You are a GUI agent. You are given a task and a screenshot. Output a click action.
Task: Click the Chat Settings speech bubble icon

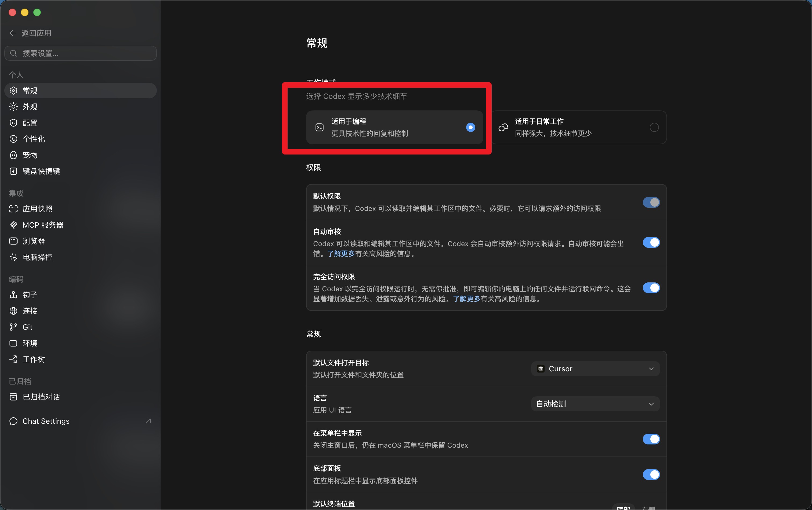(x=13, y=421)
